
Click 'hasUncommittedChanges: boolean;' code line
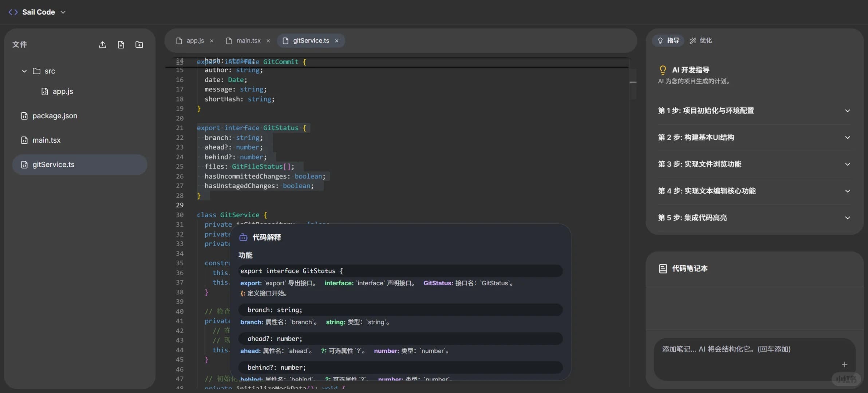coord(265,176)
